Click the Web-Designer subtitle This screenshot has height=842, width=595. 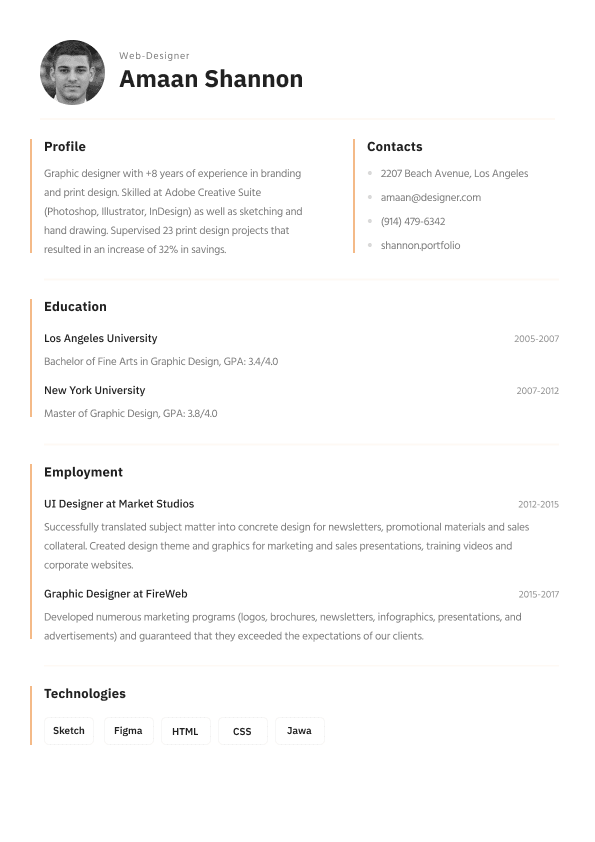click(154, 55)
